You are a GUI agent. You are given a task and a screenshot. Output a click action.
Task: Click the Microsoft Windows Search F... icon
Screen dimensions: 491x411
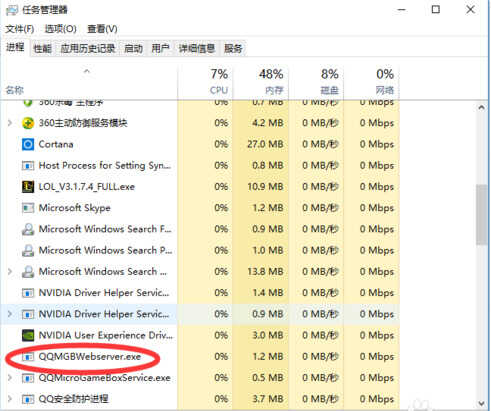28,229
